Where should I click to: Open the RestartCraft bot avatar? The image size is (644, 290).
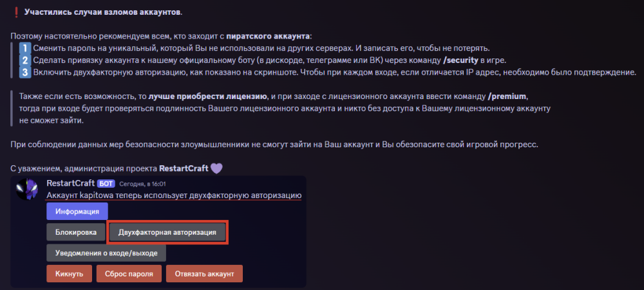(27, 189)
